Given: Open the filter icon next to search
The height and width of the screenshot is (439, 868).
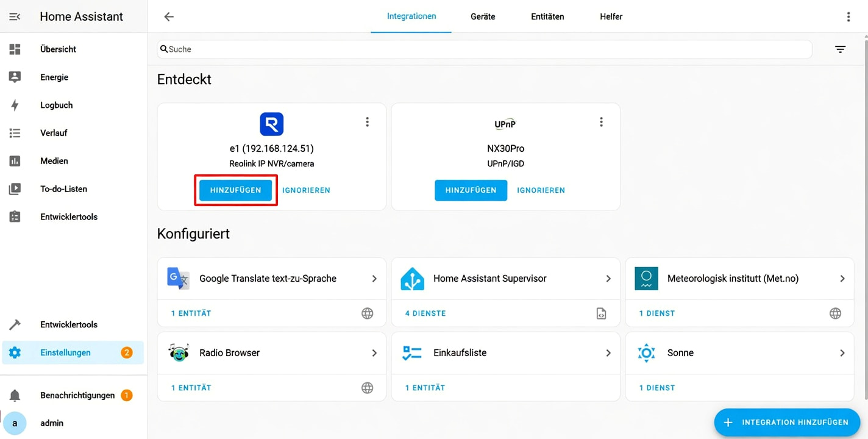Looking at the screenshot, I should pos(840,49).
